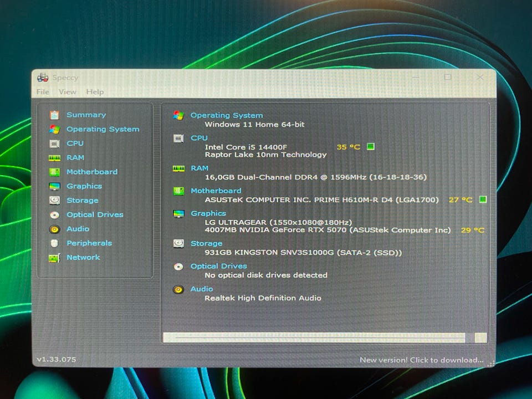The height and width of the screenshot is (399, 532).
Task: Click the Operating System heading link
Action: [227, 115]
